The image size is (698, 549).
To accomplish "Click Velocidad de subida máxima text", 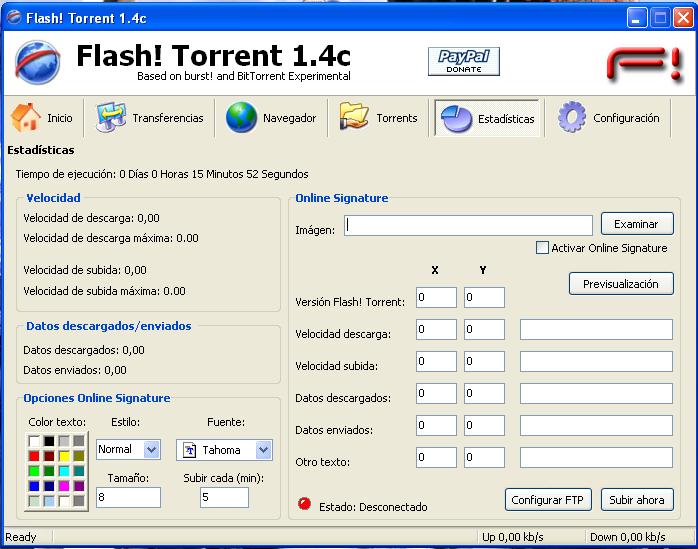I will [x=104, y=291].
